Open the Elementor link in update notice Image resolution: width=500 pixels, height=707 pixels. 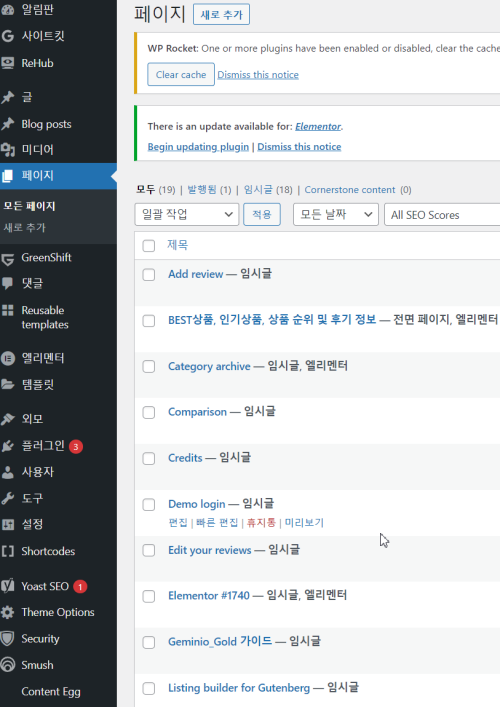pos(318,127)
